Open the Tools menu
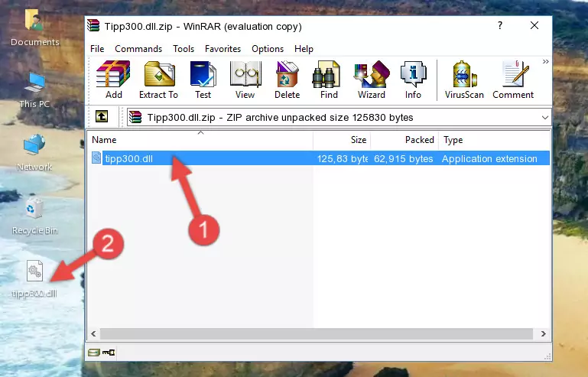Screen dimensions: 588x377 [x=184, y=49]
